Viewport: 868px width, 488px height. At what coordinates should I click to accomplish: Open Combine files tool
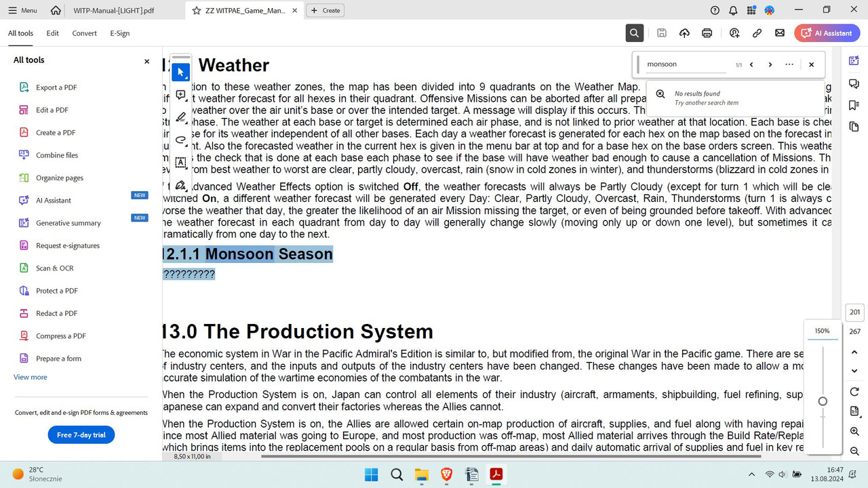(x=57, y=155)
